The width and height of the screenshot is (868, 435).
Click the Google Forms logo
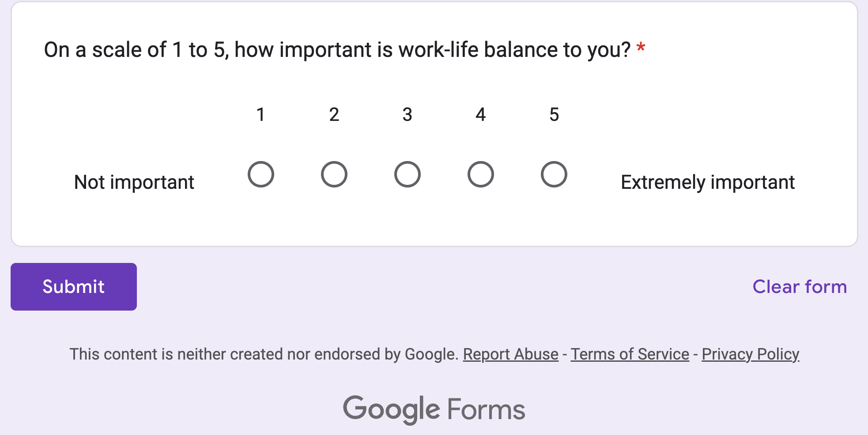[x=434, y=408]
